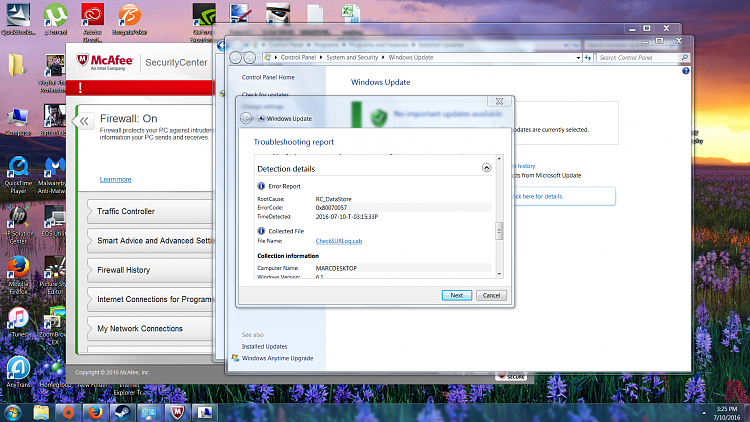
Task: Switch to Control Panel window in taskbar
Action: click(150, 412)
